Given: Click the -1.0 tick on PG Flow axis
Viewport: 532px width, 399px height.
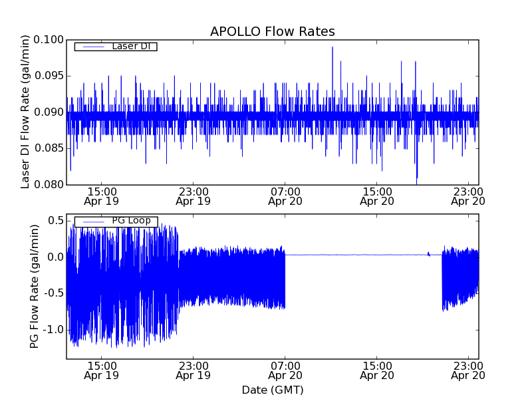Looking at the screenshot, I should (53, 329).
